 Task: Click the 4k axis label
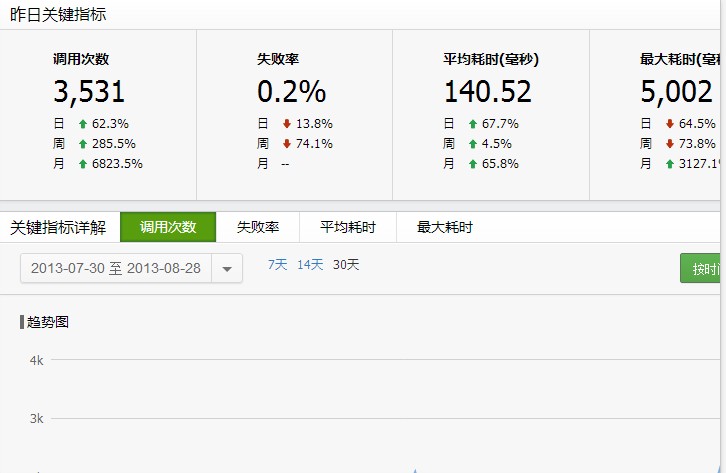pyautogui.click(x=37, y=360)
